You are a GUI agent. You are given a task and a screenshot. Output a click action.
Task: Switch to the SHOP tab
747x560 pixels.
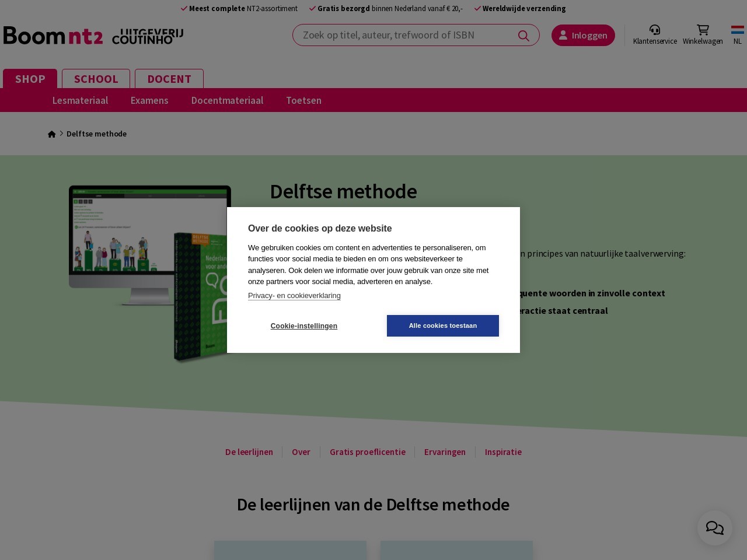click(x=30, y=79)
